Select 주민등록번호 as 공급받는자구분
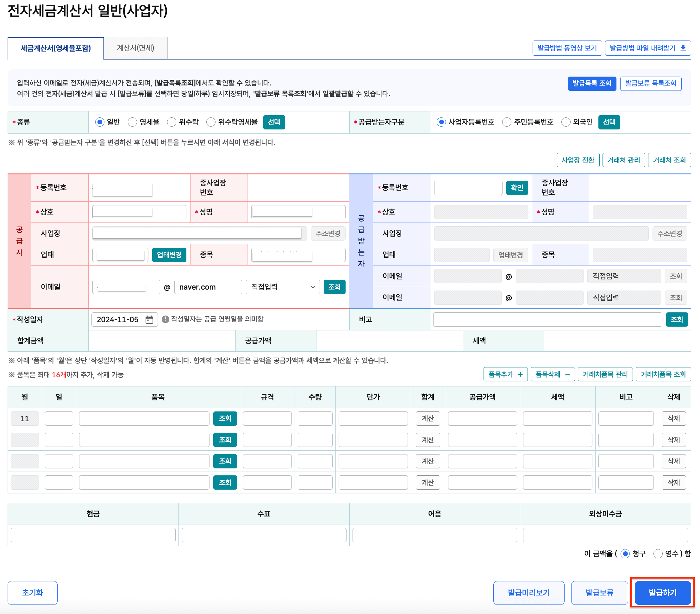This screenshot has width=700, height=614. pos(507,122)
